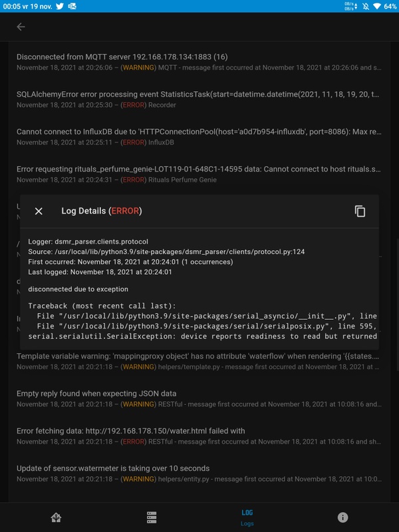Select 'Traceback (most recent call last)' line

pos(102,306)
